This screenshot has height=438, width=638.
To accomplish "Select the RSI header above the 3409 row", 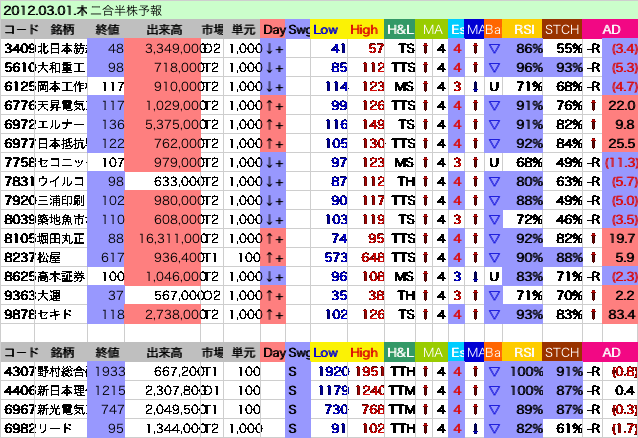I will [x=524, y=30].
